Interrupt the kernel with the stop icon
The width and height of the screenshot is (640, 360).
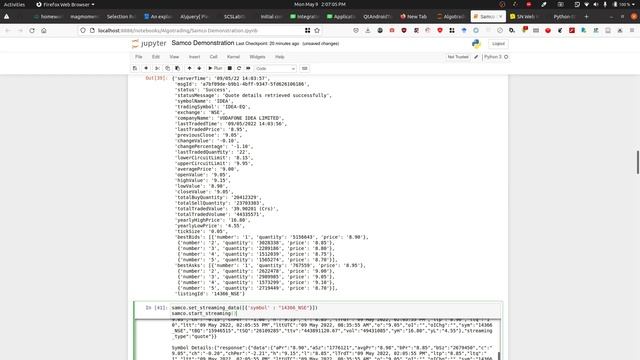tap(230, 68)
